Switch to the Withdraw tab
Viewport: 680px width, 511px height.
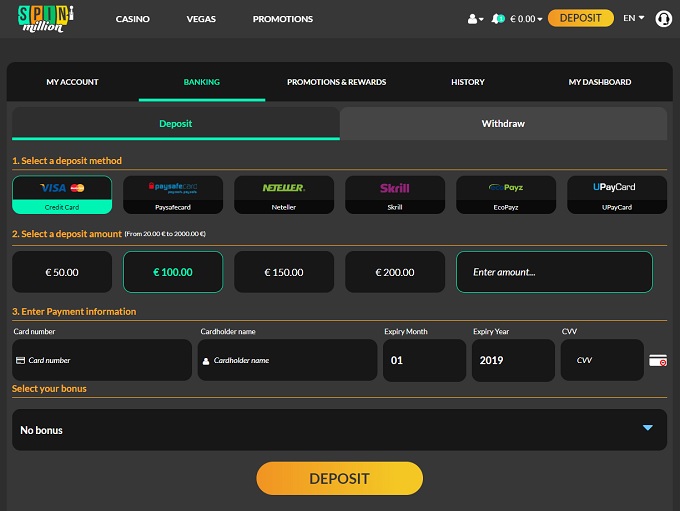(x=503, y=124)
